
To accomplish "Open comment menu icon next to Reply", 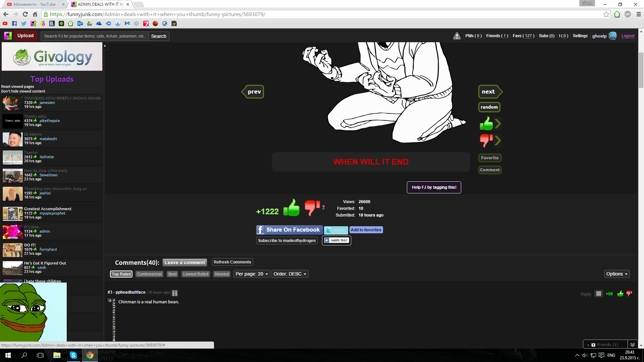I will (599, 294).
